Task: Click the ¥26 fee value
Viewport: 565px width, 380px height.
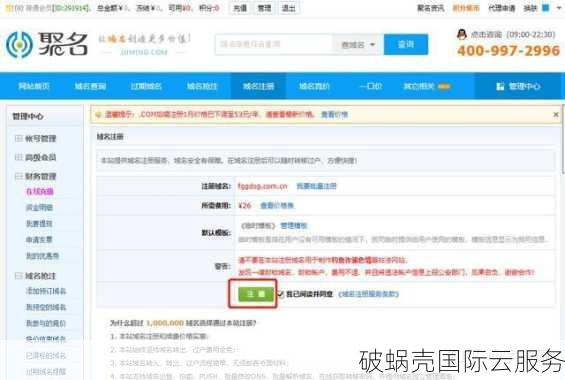Action: [x=245, y=206]
